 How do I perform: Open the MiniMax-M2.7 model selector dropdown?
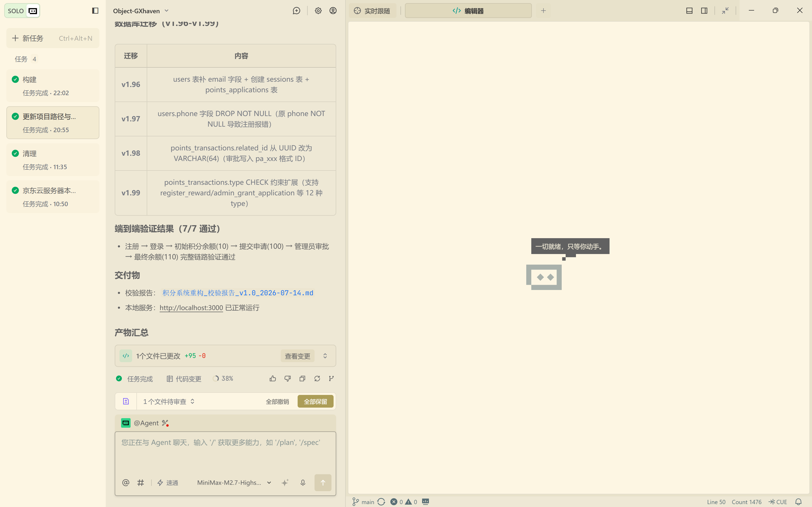coord(234,482)
